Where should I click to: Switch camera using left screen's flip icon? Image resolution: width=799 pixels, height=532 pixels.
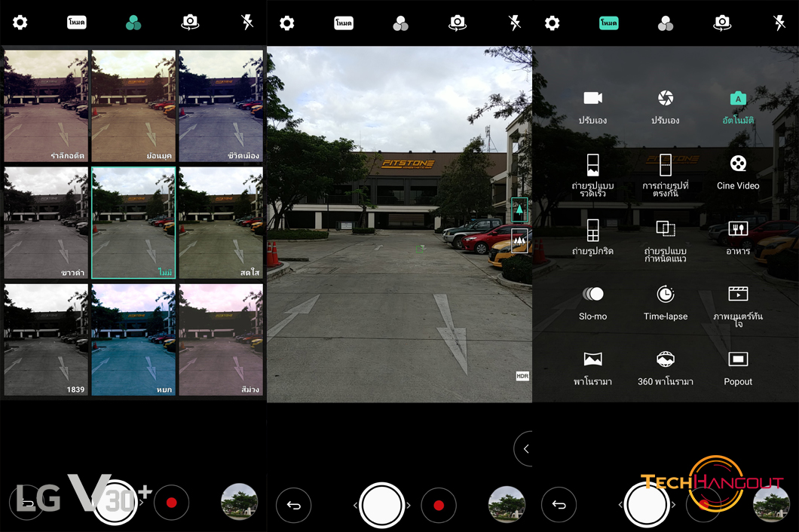pos(190,23)
